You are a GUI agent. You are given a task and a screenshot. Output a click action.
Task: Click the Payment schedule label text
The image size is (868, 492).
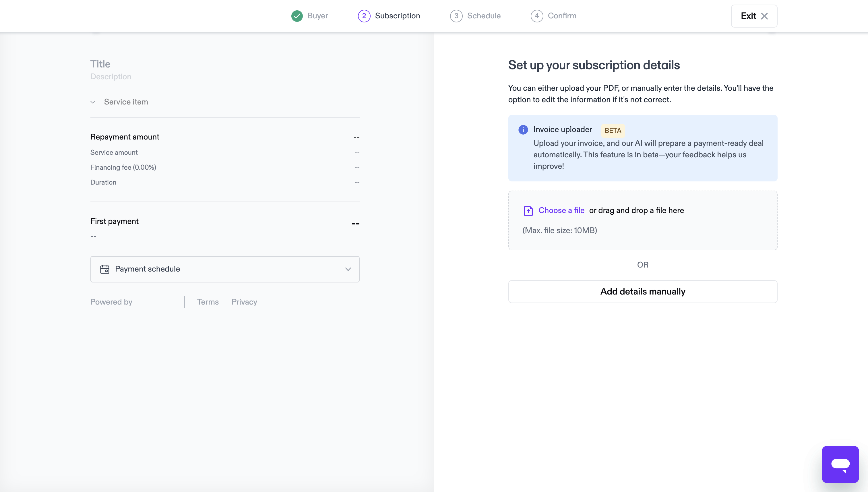coord(147,269)
